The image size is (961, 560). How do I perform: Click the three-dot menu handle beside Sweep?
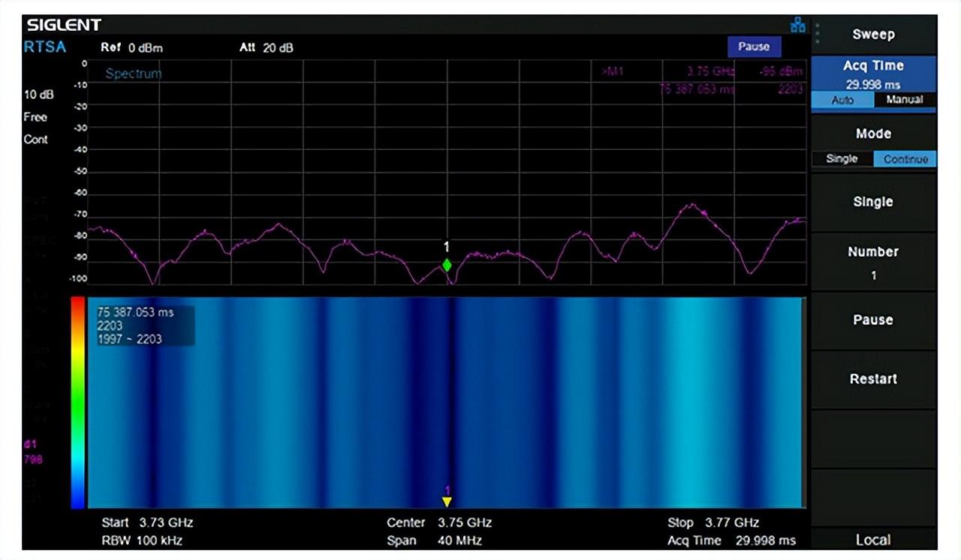click(x=817, y=34)
